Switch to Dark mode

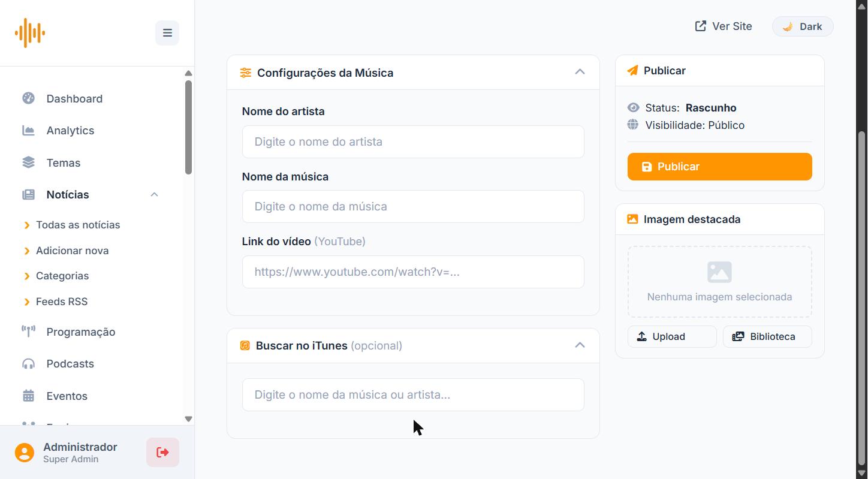803,26
